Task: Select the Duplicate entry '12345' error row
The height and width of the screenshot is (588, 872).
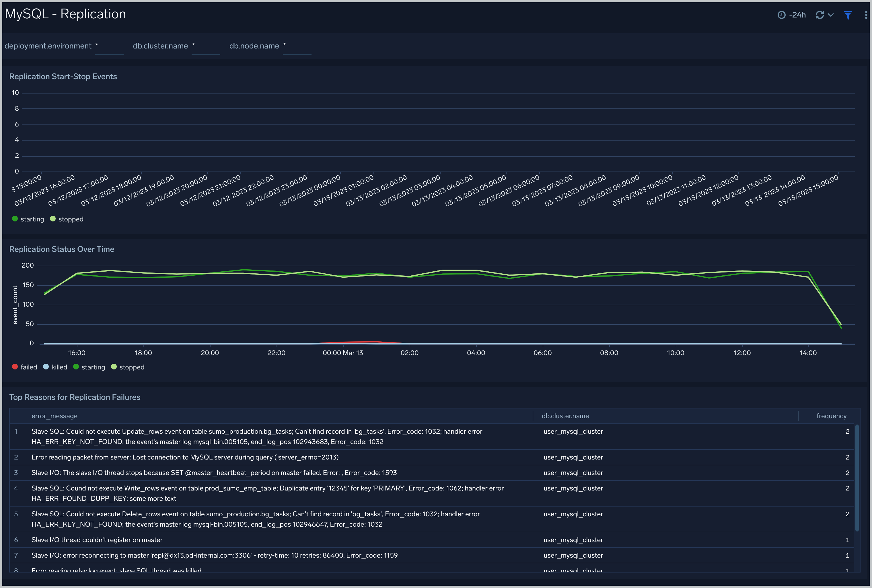Action: 432,493
